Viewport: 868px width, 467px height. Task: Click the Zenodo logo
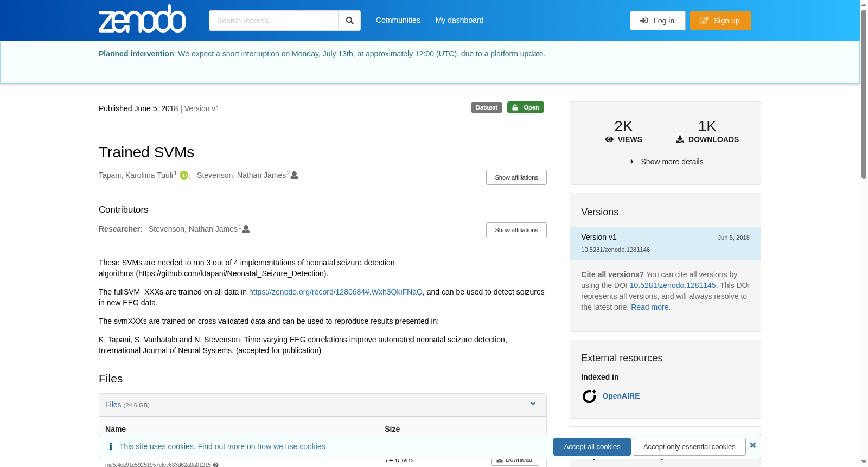point(142,19)
